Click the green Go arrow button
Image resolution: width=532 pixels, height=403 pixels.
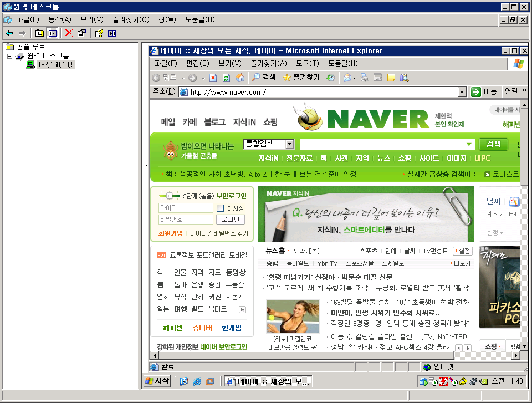coord(476,92)
